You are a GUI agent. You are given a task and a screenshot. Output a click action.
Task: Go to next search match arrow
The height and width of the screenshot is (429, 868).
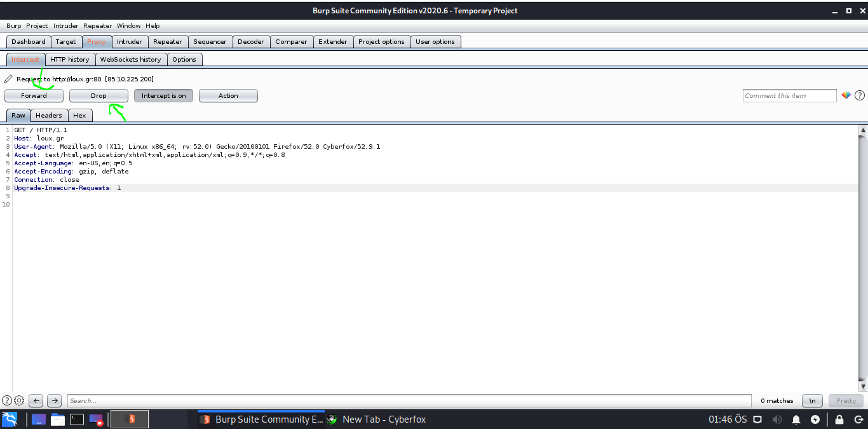(x=55, y=400)
